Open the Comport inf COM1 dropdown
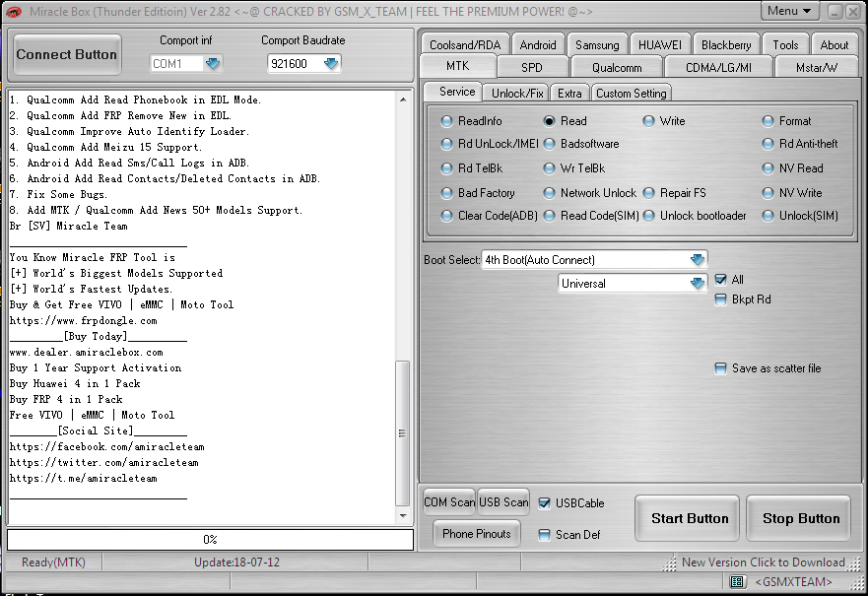This screenshot has width=868, height=596. click(213, 64)
